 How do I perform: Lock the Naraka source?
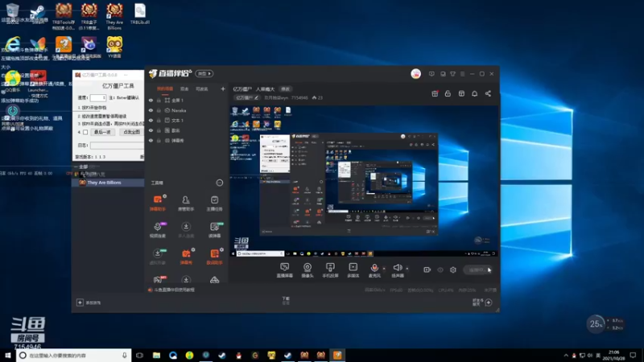pyautogui.click(x=159, y=110)
